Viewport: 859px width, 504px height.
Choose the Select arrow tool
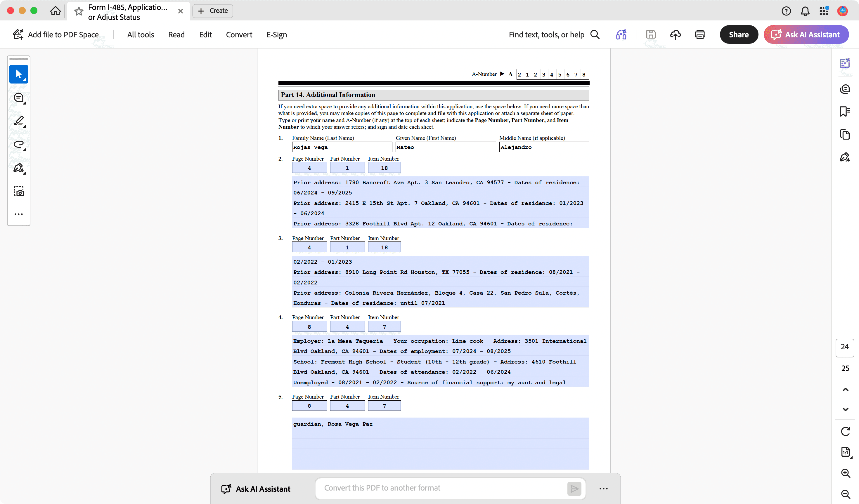pyautogui.click(x=19, y=74)
